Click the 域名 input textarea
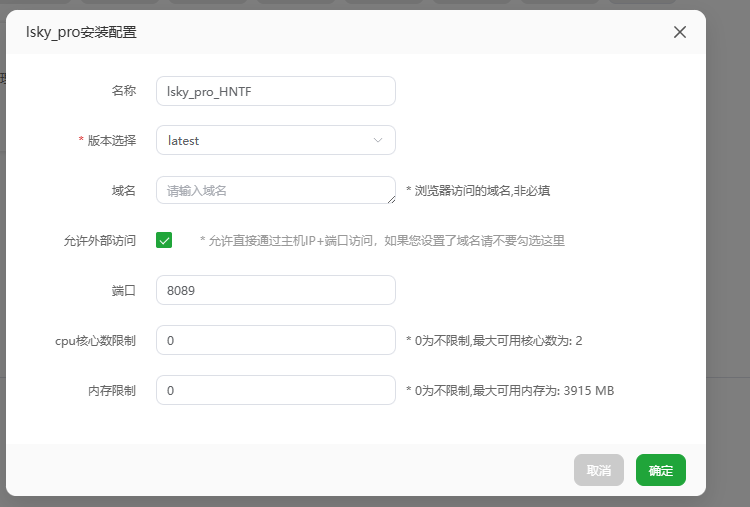Screen dimensions: 750x507 (x=276, y=190)
